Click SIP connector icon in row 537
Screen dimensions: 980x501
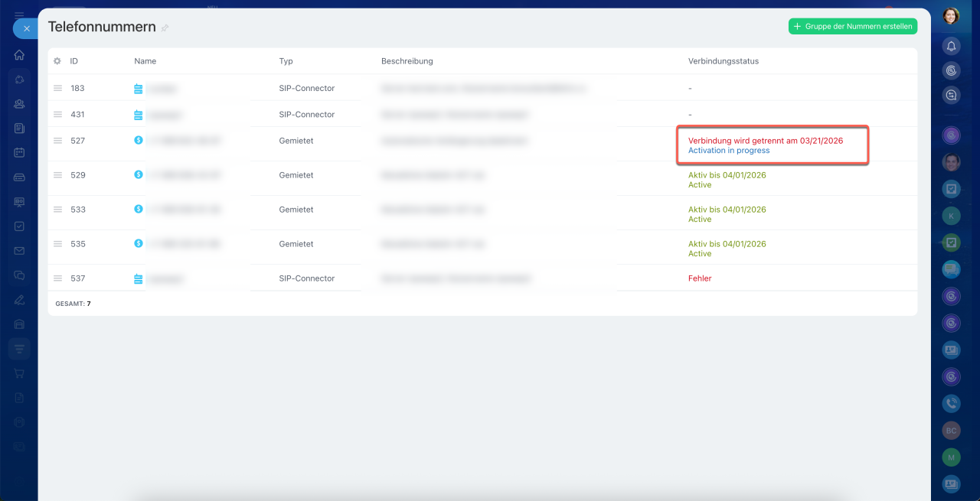tap(139, 279)
